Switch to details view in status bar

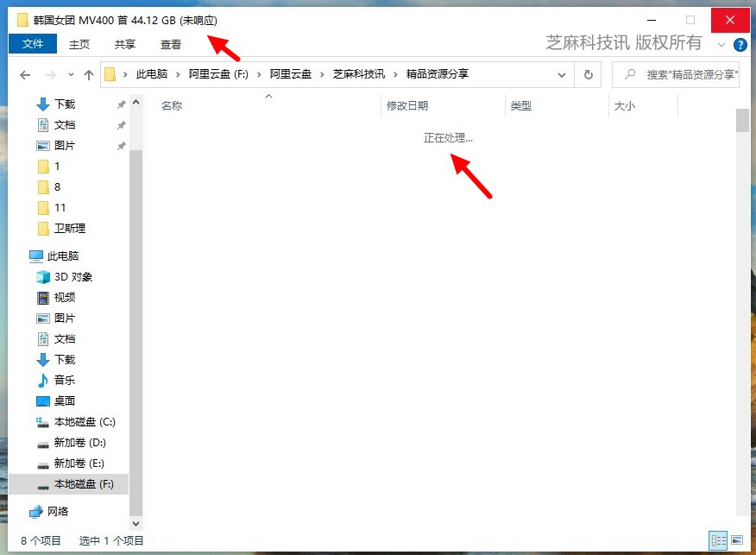coord(718,540)
